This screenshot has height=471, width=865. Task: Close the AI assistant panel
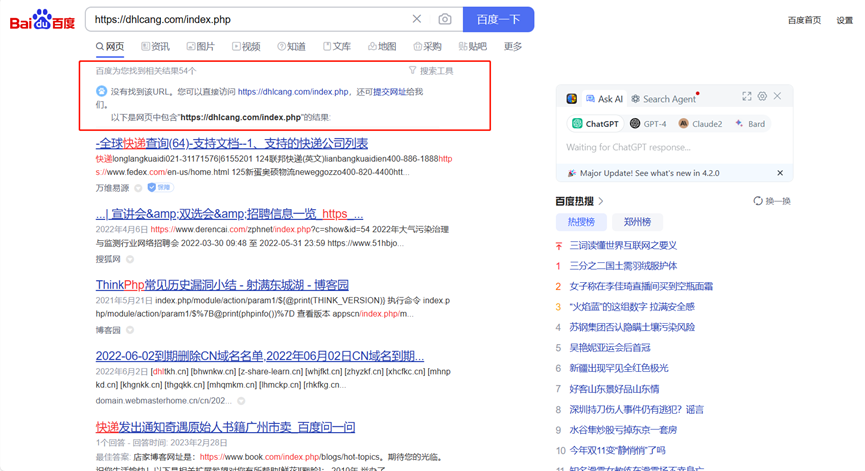pos(777,96)
